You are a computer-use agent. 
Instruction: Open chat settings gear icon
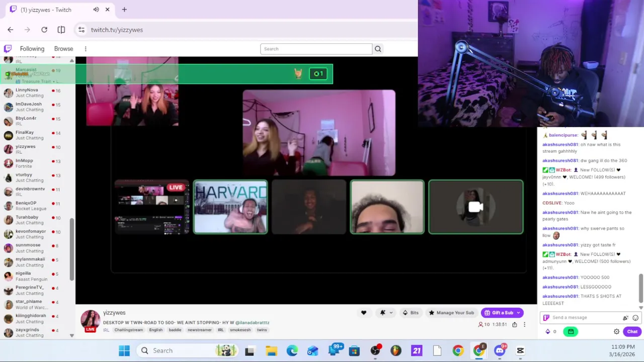616,331
